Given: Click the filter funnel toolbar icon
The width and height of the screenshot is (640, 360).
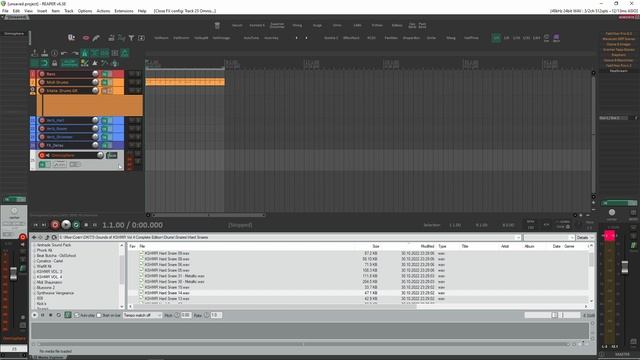Looking at the screenshot, I should (131, 38).
